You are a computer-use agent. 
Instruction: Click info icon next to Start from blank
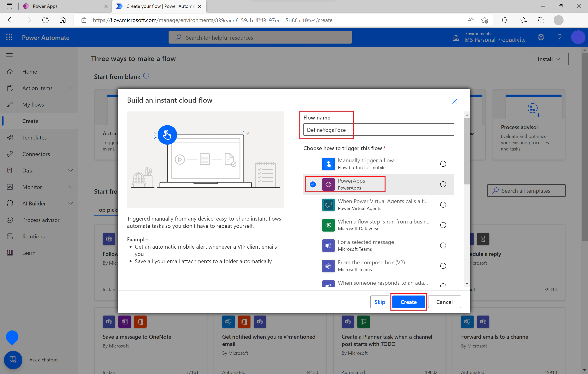click(146, 76)
